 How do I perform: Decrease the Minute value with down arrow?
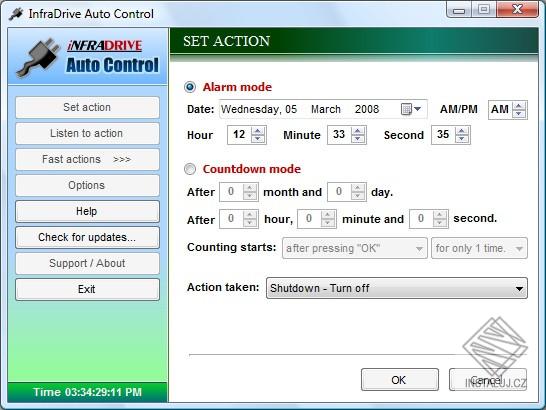click(x=358, y=139)
